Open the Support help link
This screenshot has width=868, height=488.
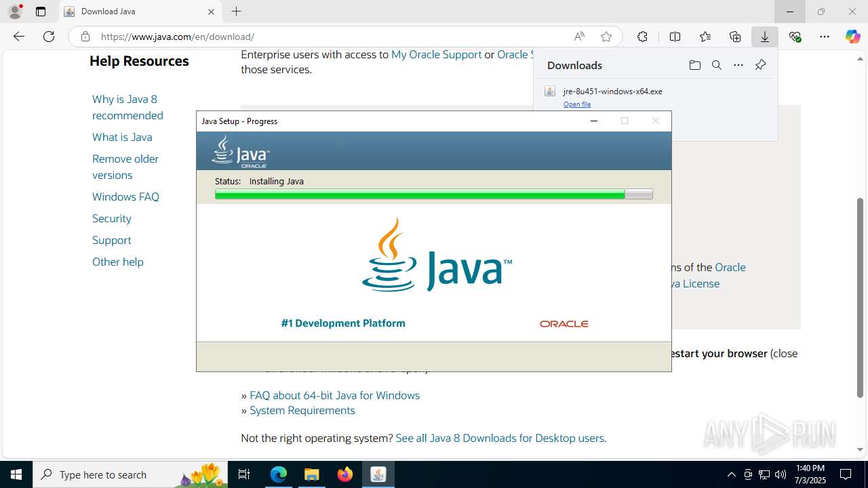(x=112, y=240)
